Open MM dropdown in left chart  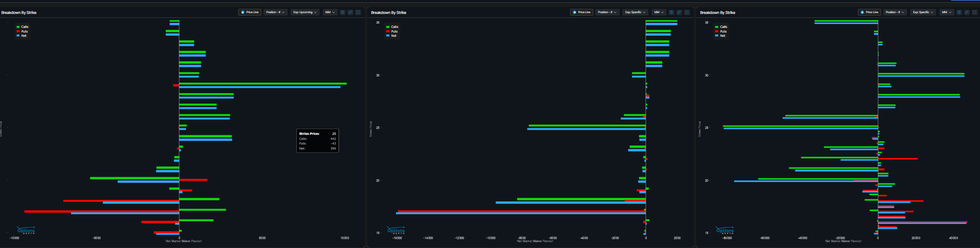(330, 12)
